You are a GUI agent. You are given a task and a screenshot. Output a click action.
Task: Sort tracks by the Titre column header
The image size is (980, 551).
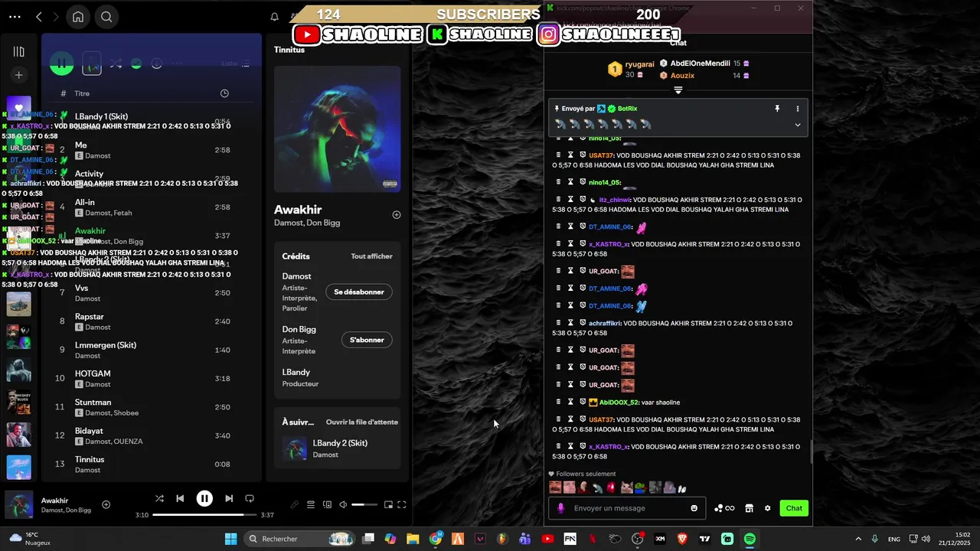point(82,93)
